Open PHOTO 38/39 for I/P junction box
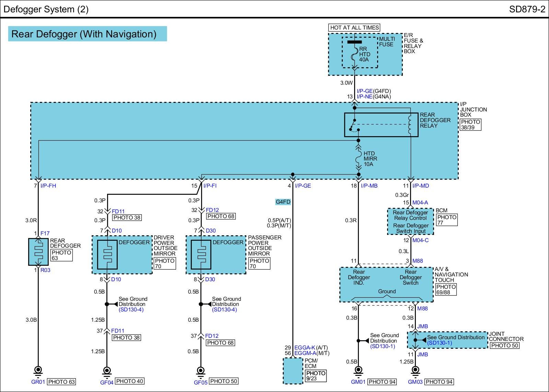Viewport: 549px width, 392px height. [470, 124]
